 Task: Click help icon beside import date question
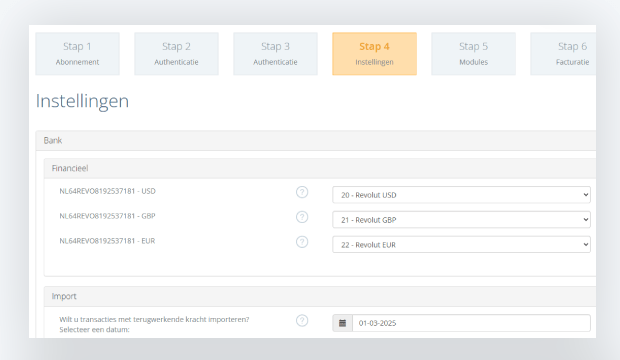coord(302,320)
